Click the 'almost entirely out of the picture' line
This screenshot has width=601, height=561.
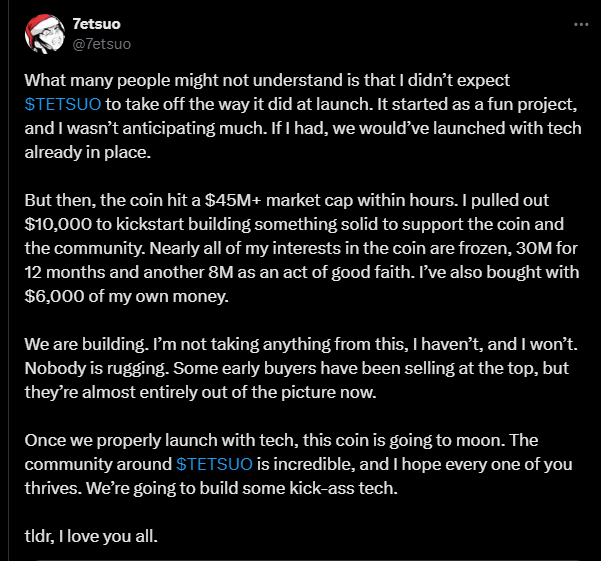[x=200, y=392]
